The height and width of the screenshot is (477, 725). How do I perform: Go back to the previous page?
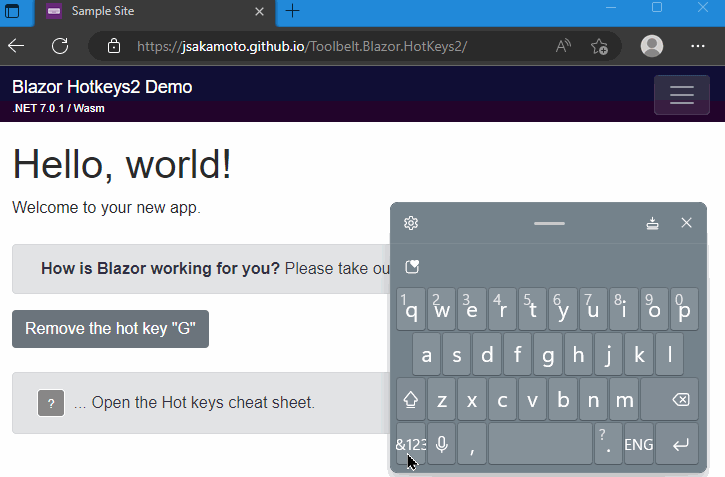[17, 46]
